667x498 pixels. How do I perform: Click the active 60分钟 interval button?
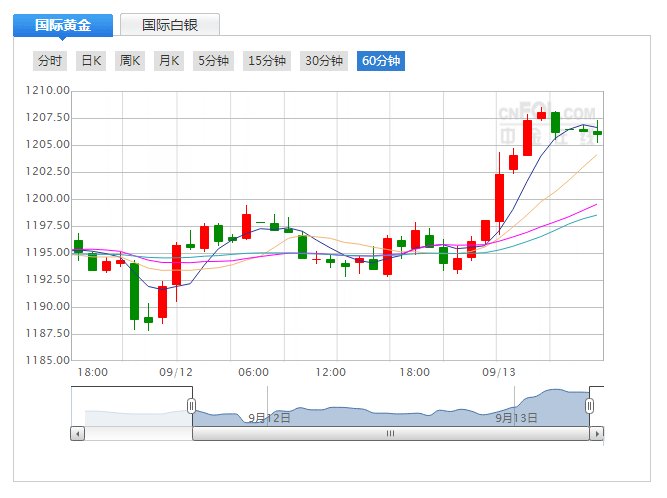point(381,61)
